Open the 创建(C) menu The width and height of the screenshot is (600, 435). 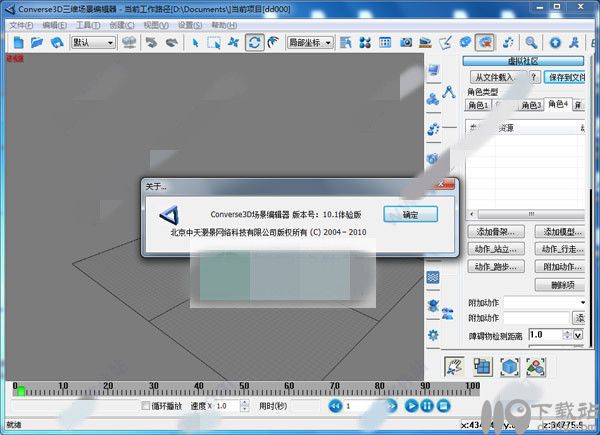pos(122,25)
